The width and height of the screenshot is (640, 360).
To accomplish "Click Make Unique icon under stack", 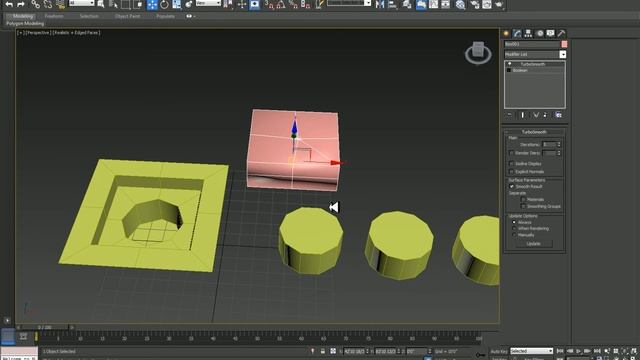I will (536, 115).
